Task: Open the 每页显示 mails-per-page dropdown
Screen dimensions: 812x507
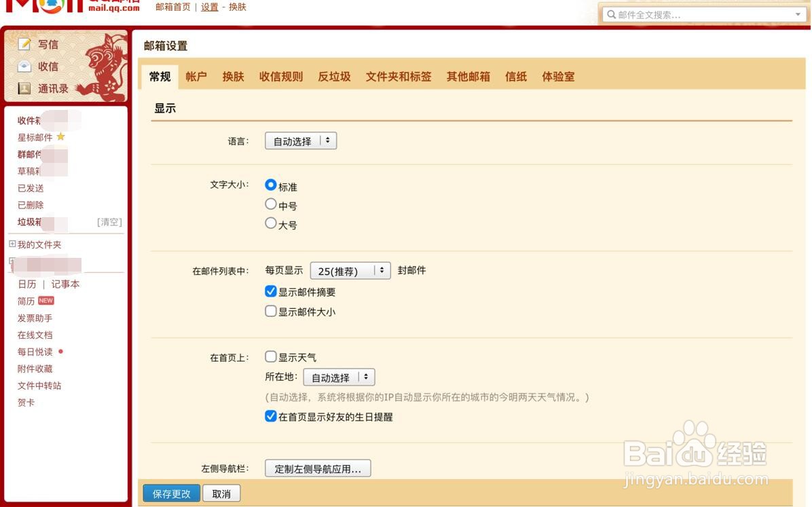Action: pyautogui.click(x=350, y=270)
